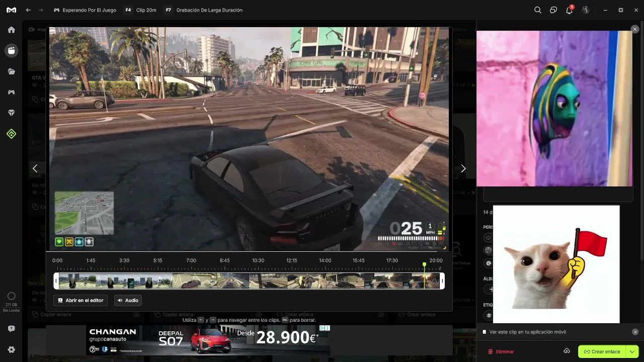Open the folder icon in the sidebar
Image resolution: width=644 pixels, height=362 pixels.
(11, 71)
